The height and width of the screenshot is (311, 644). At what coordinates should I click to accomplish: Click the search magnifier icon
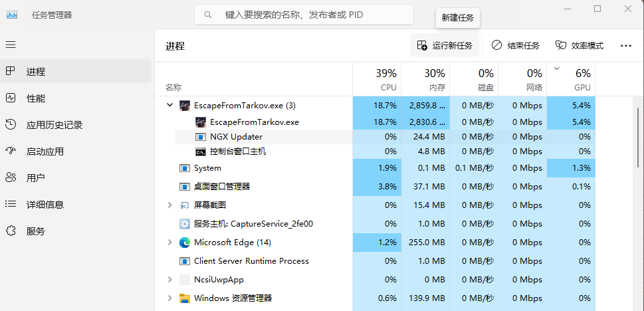click(208, 15)
